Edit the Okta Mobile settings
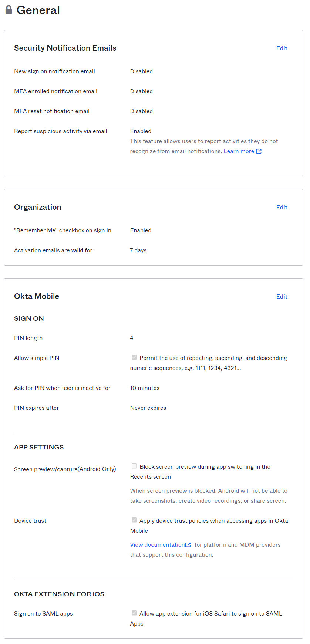The width and height of the screenshot is (310, 644). point(282,297)
